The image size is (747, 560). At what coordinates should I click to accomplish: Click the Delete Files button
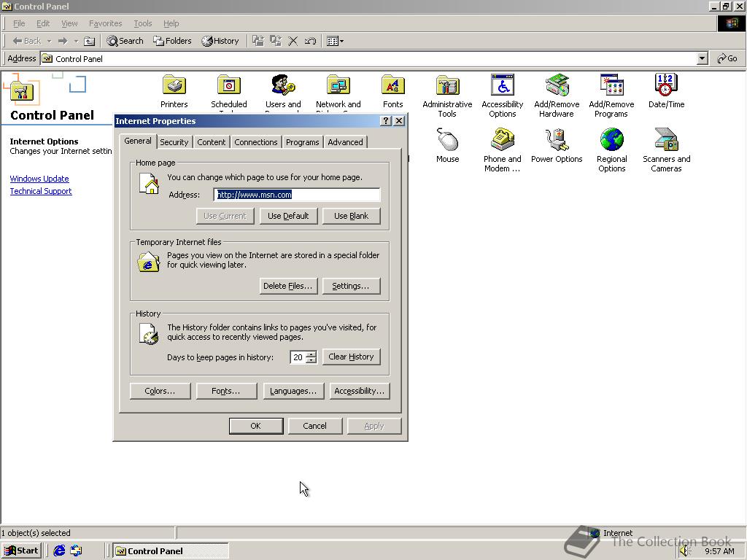point(287,286)
